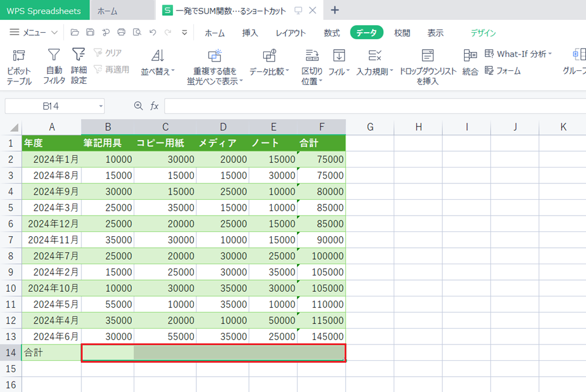
Task: Select column B header
Action: [x=108, y=127]
